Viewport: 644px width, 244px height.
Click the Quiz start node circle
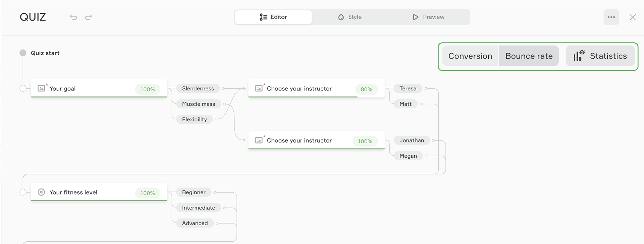pyautogui.click(x=23, y=53)
